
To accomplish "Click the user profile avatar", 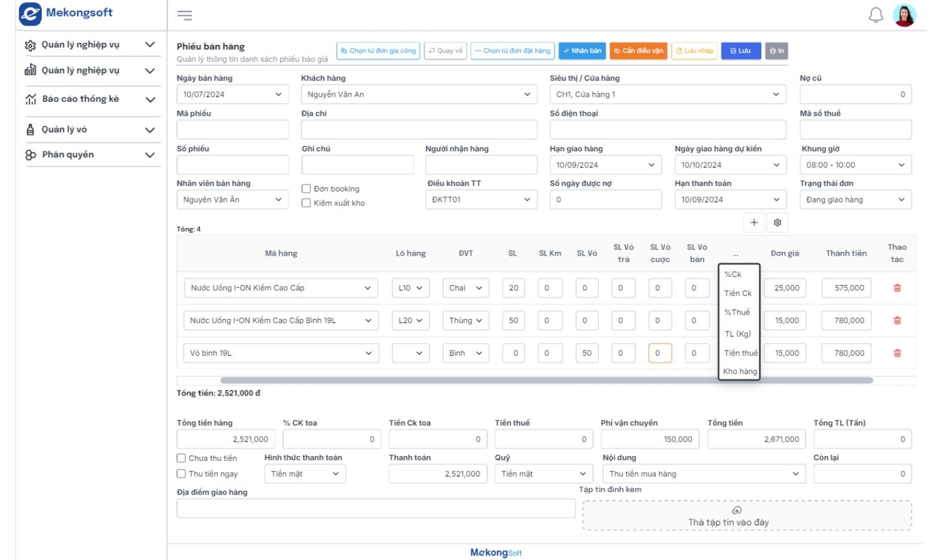I will 904,15.
